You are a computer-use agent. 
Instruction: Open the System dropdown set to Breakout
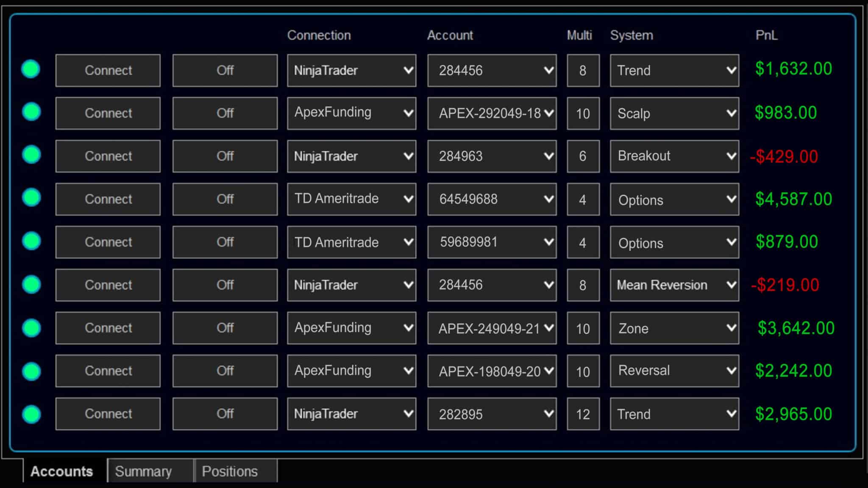674,156
